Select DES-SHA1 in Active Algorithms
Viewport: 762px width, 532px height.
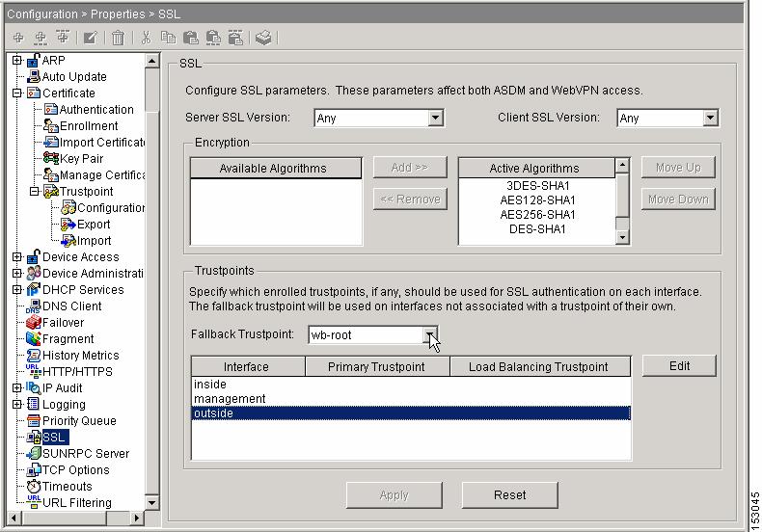click(x=537, y=229)
